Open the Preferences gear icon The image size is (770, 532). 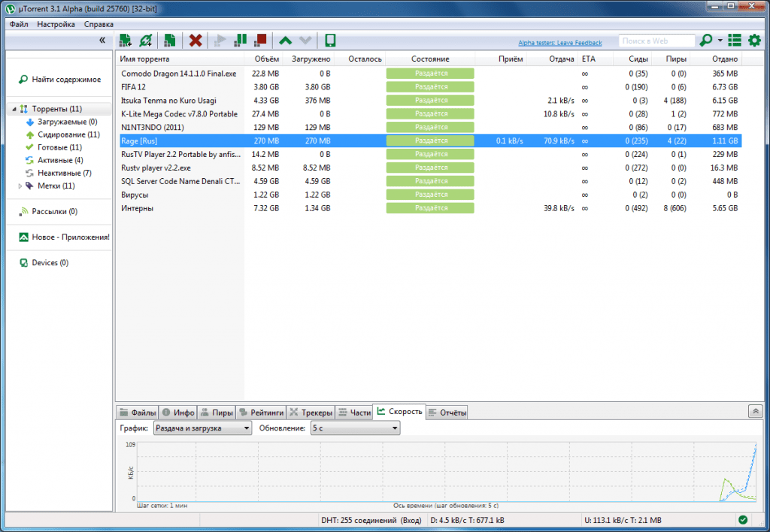point(754,41)
